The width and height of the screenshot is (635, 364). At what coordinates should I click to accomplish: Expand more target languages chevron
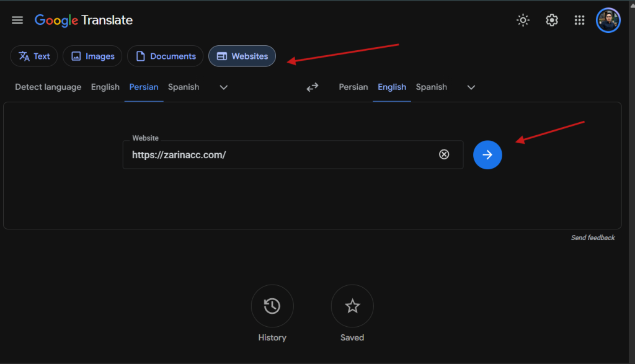(x=471, y=87)
